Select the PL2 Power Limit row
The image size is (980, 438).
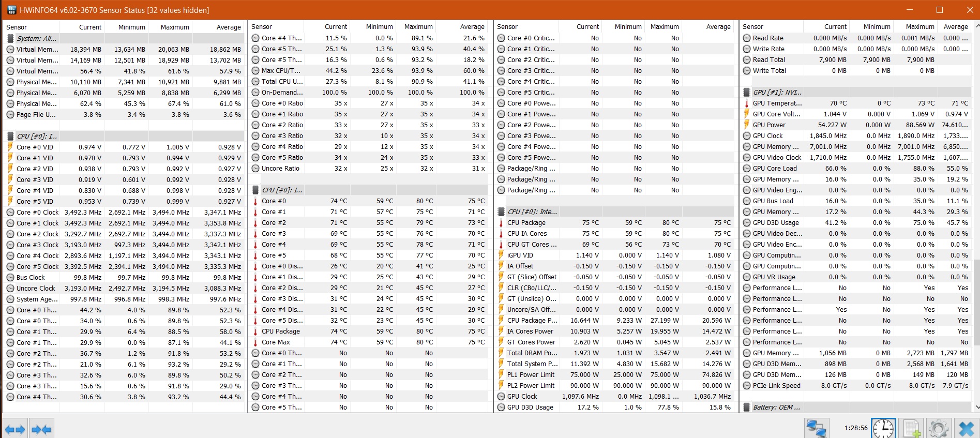click(615, 385)
